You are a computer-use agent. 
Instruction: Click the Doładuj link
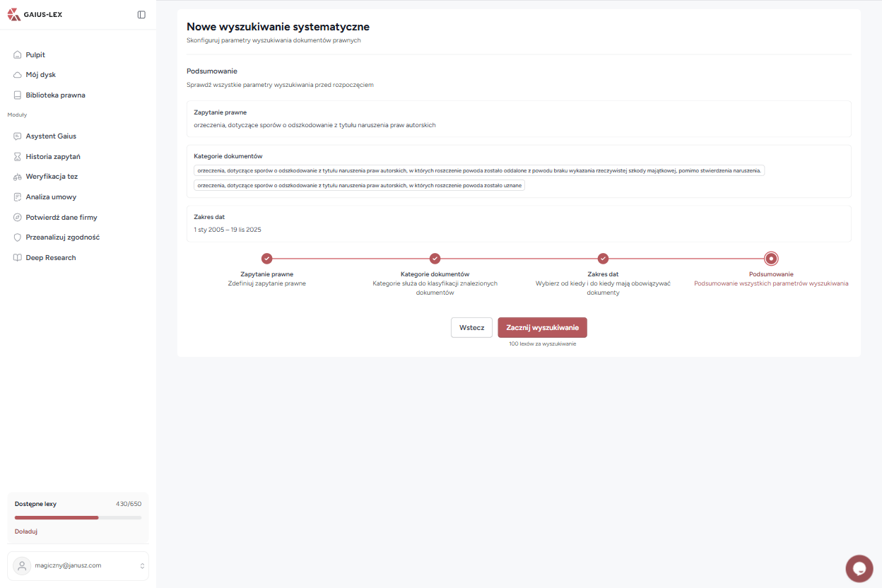point(25,531)
